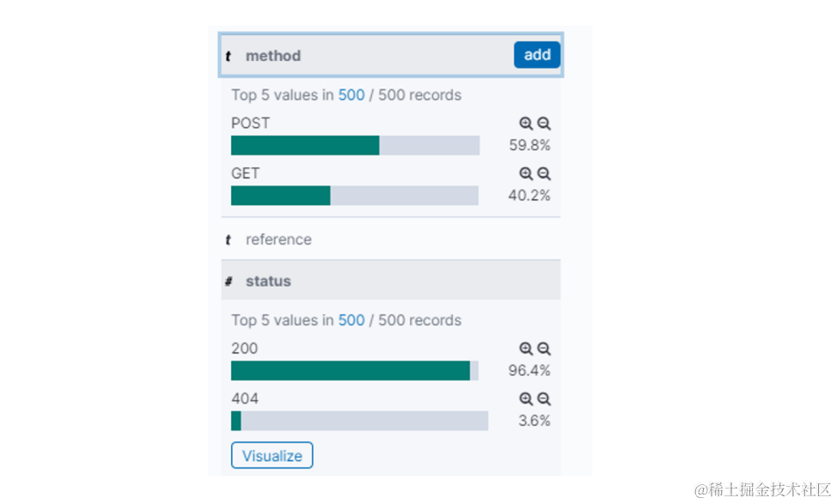Image resolution: width=837 pixels, height=504 pixels.
Task: Click the POST 59.8% bar
Action: click(x=355, y=146)
